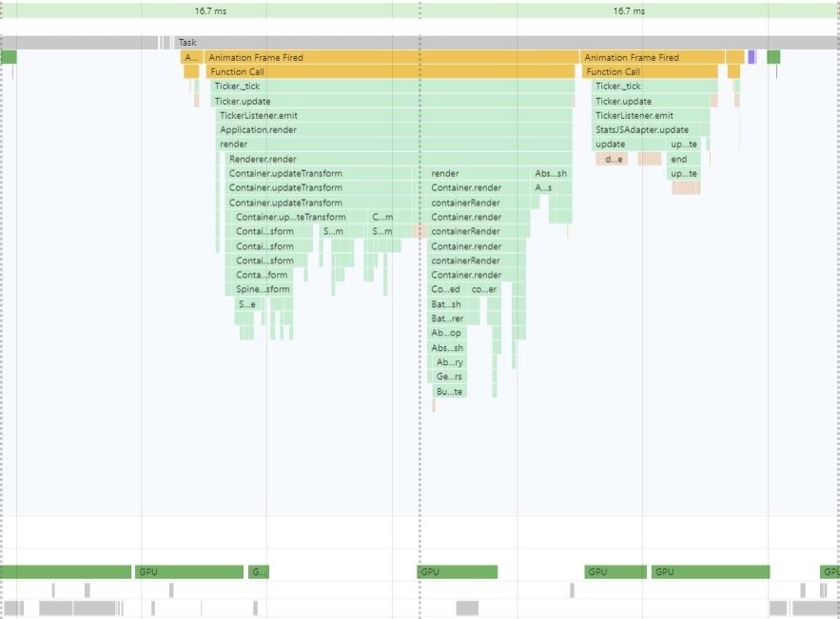
Task: Select the Co...ed block
Action: pyautogui.click(x=446, y=290)
